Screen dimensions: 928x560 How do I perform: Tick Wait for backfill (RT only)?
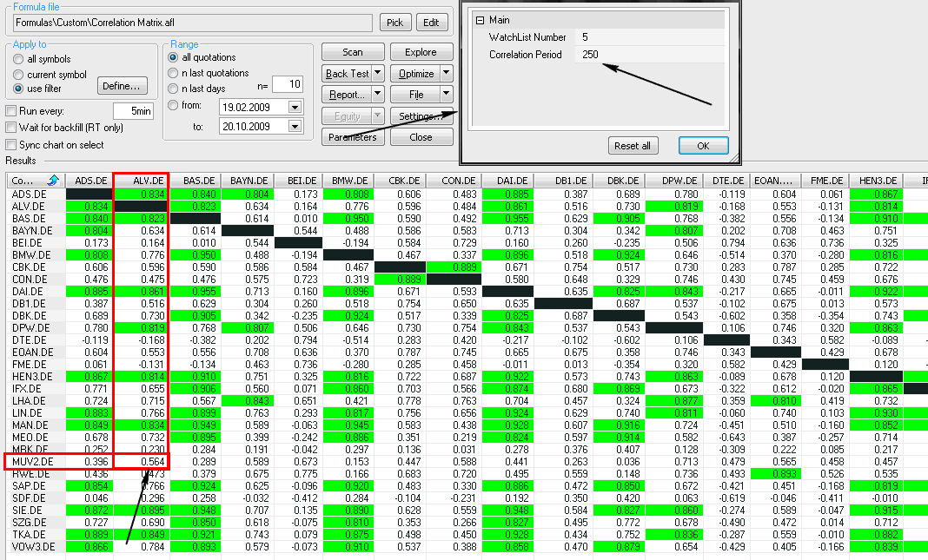pos(11,128)
